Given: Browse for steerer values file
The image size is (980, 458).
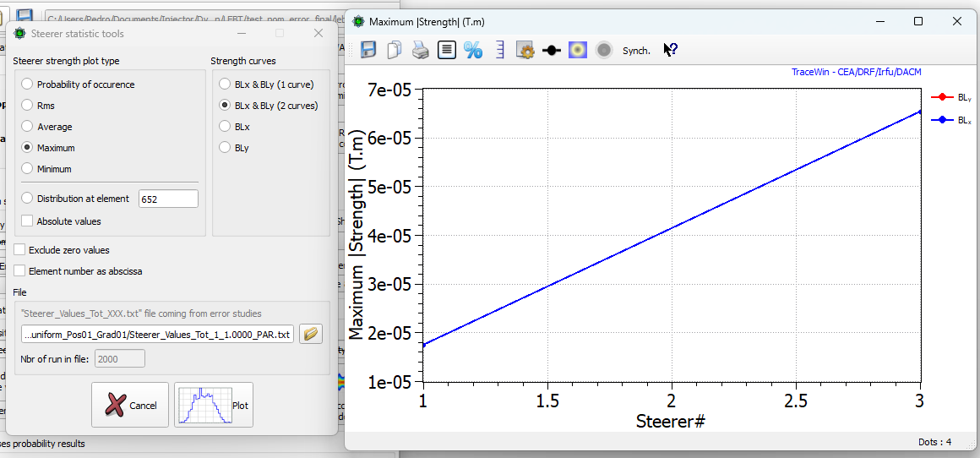Looking at the screenshot, I should (311, 334).
